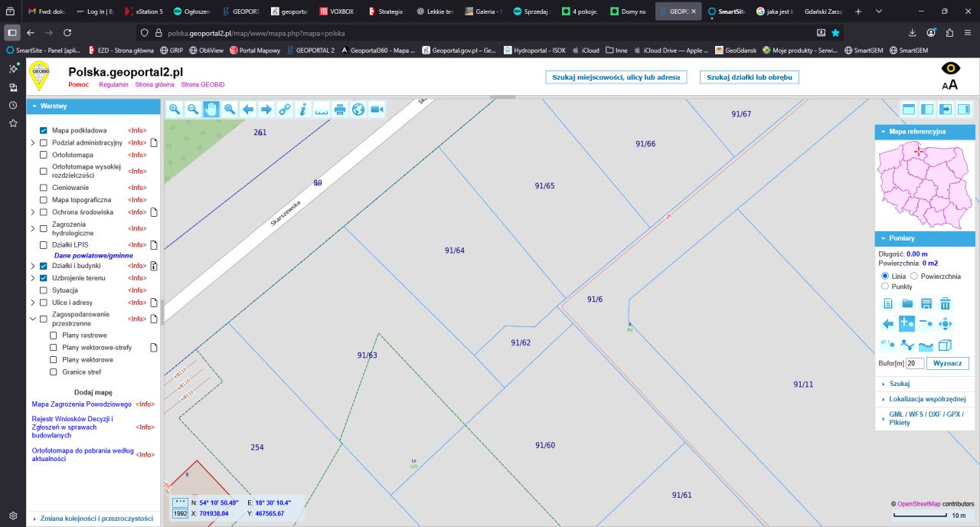
Task: Bookmark this page with the star
Action: (835, 33)
